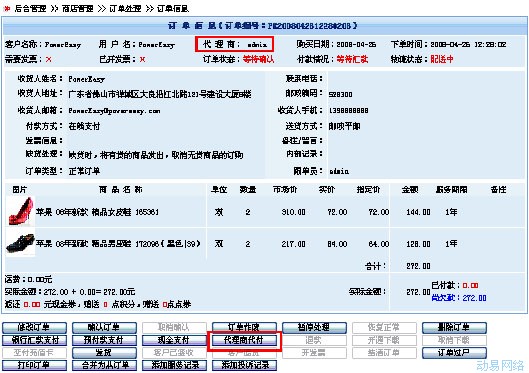Navigate to 后台管理 breadcrumb link
Screen dimensions: 529x373
[30, 8]
